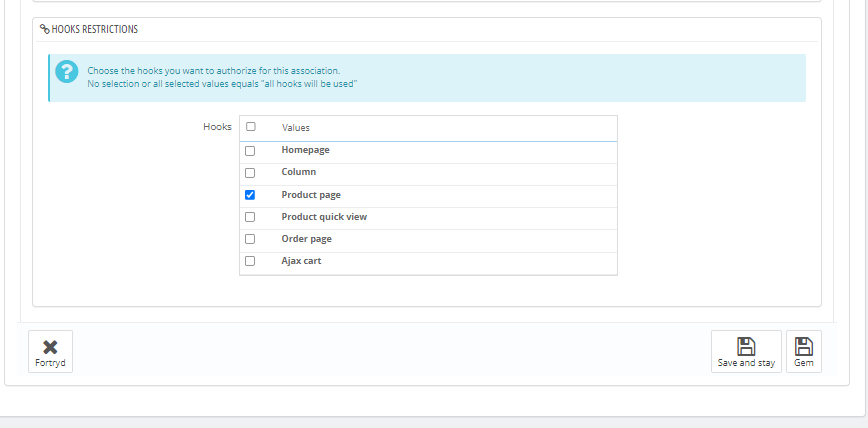Click the Hooks Restrictions link icon

44,30
